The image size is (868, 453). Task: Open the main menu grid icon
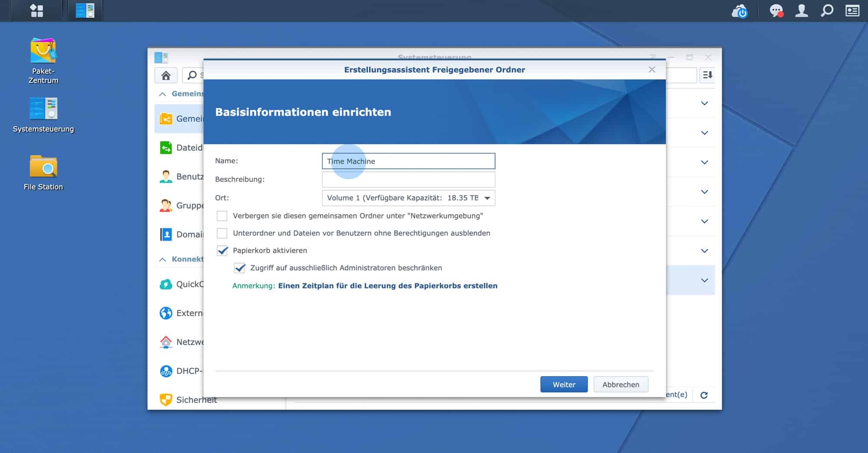37,10
